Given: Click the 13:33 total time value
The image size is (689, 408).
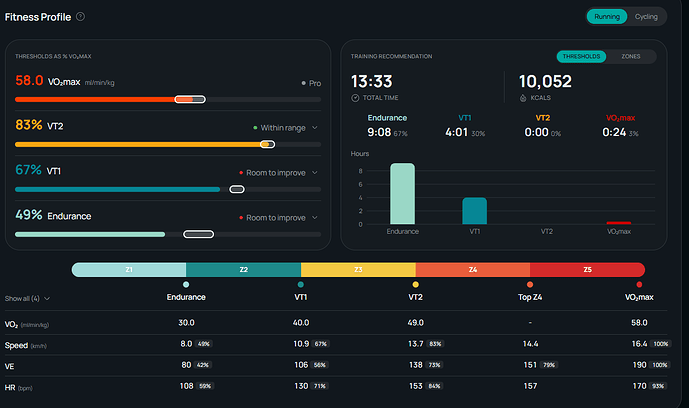Looking at the screenshot, I should click(x=372, y=81).
